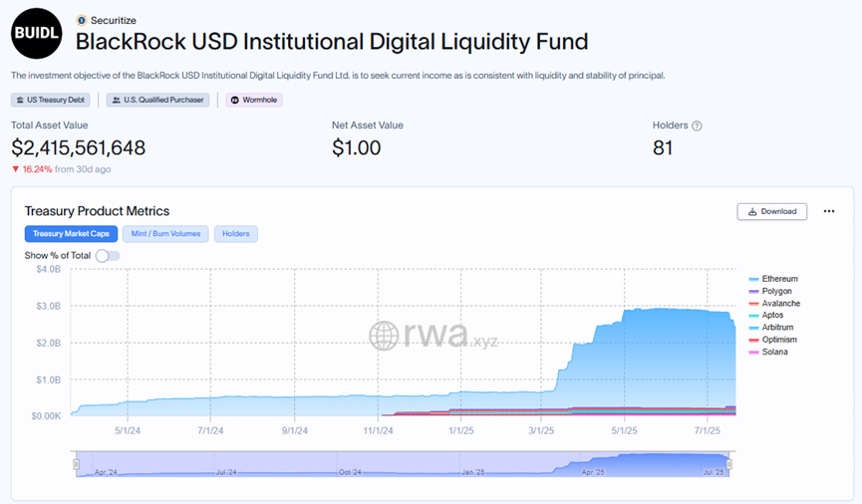Image resolution: width=862 pixels, height=504 pixels.
Task: Toggle Show % of Total switch
Action: [108, 256]
